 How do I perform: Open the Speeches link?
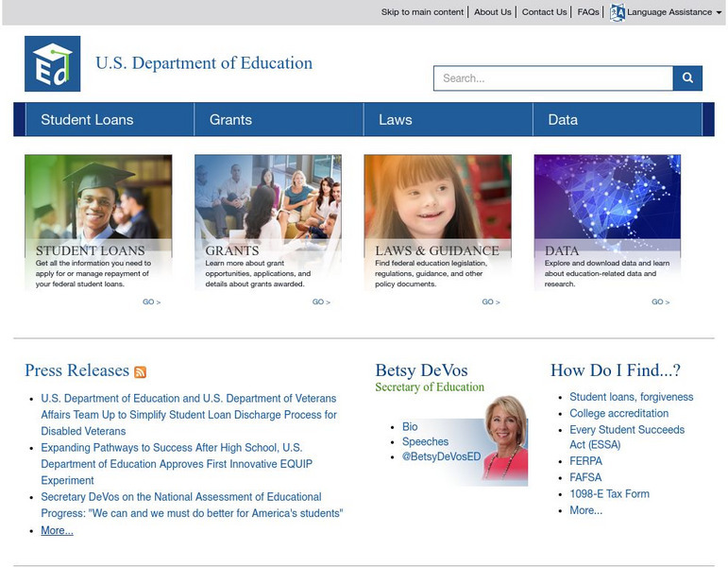pos(425,441)
